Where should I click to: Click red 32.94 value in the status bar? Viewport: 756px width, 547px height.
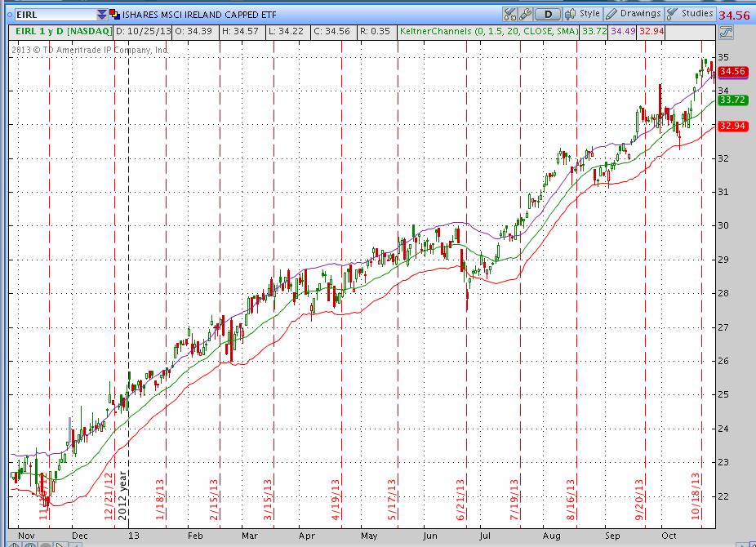651,31
